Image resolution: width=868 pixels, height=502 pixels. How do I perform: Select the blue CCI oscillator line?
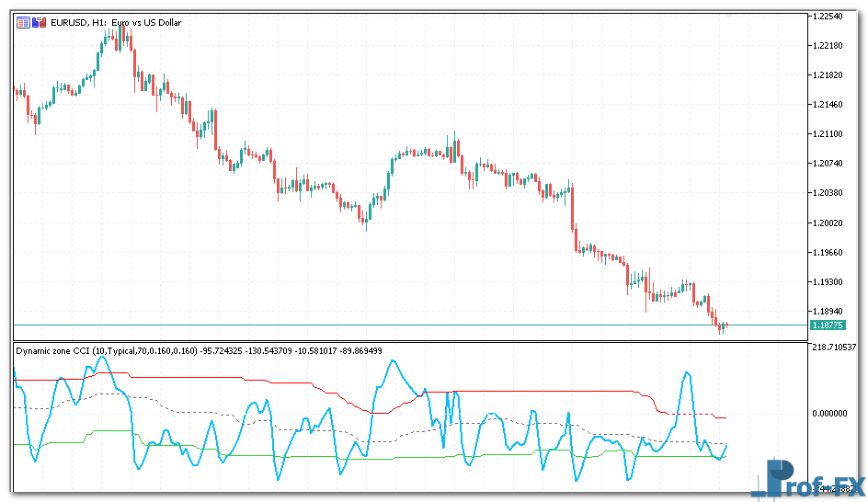[393, 361]
